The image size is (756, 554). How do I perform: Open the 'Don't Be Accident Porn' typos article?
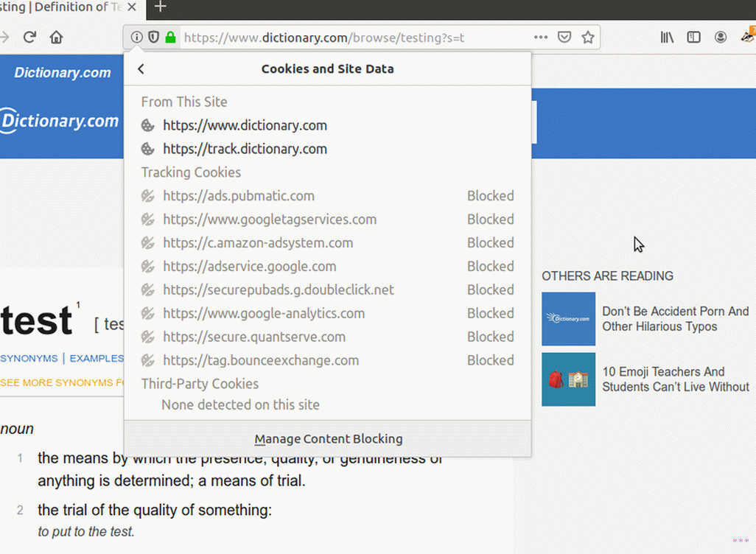[675, 319]
